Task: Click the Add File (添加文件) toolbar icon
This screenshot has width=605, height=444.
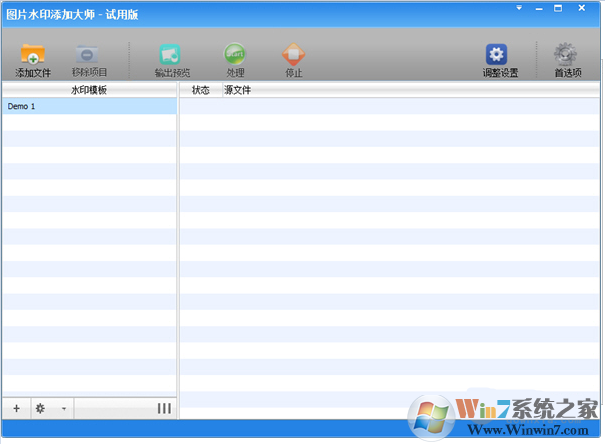Action: click(x=33, y=56)
